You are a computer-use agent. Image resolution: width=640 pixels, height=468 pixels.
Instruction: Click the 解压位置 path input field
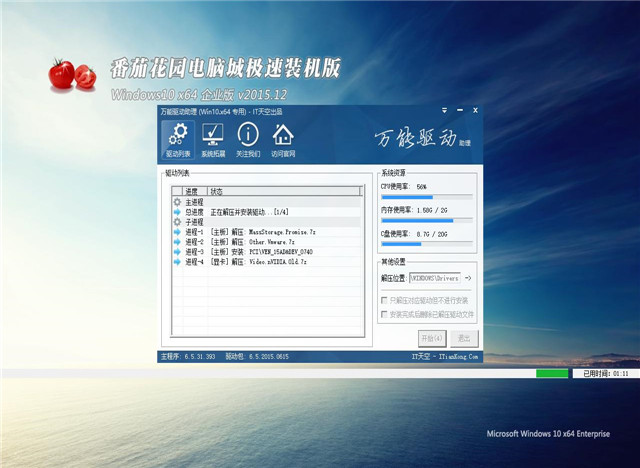[x=435, y=278]
